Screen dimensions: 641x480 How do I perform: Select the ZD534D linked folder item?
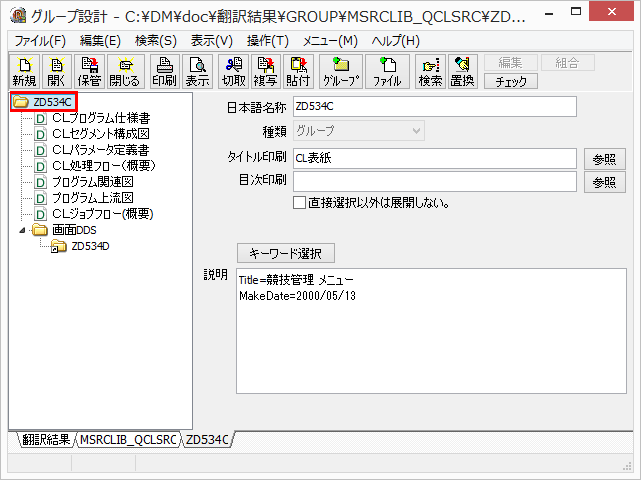80,246
